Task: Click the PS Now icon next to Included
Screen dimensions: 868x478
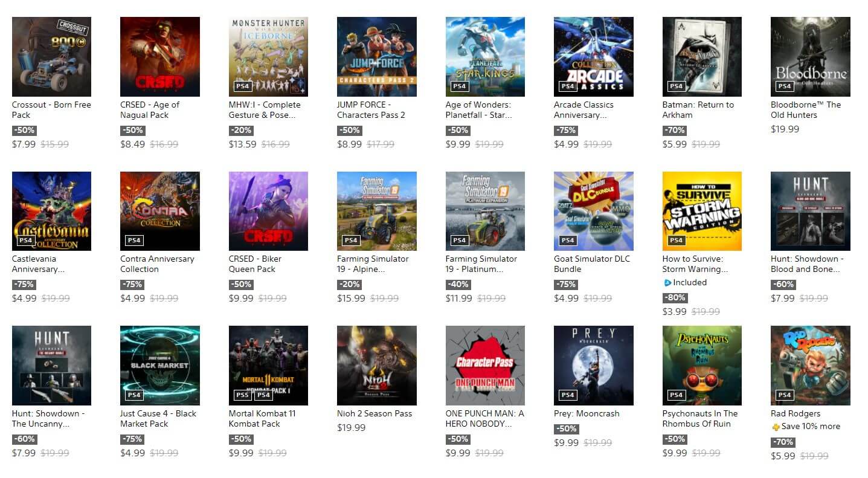Action: [x=667, y=282]
